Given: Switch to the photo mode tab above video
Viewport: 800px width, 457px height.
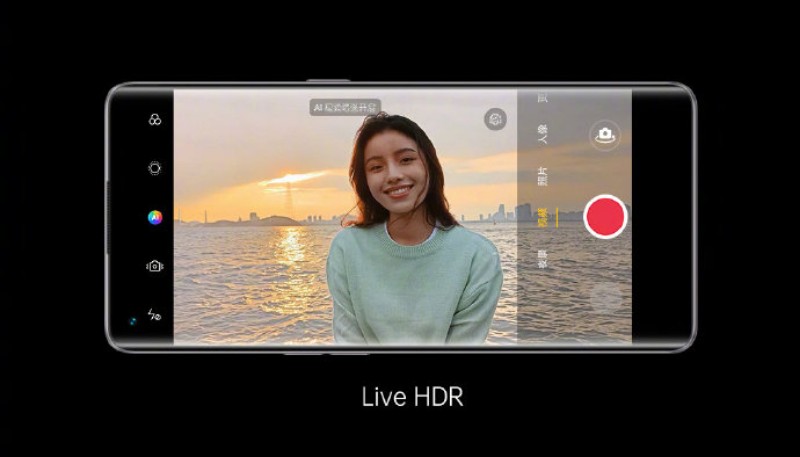Looking at the screenshot, I should click(543, 176).
